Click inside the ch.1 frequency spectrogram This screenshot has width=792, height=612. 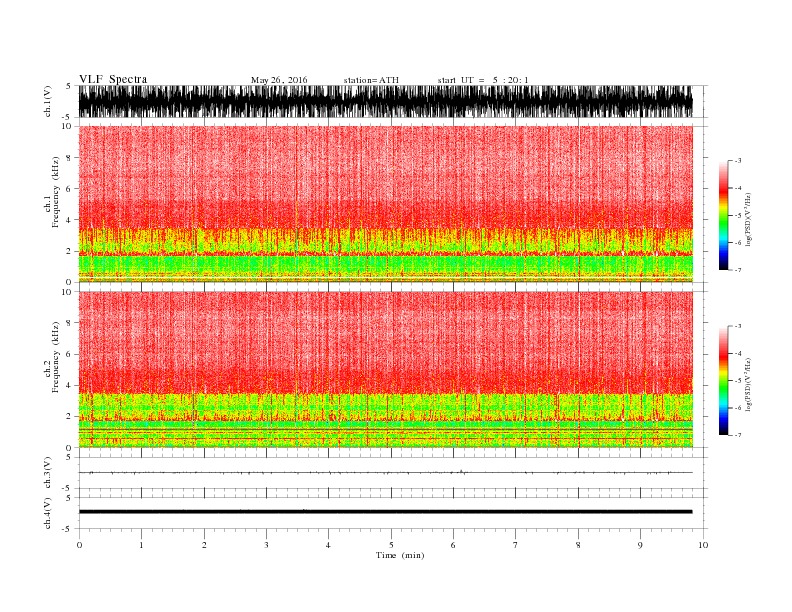(x=385, y=204)
